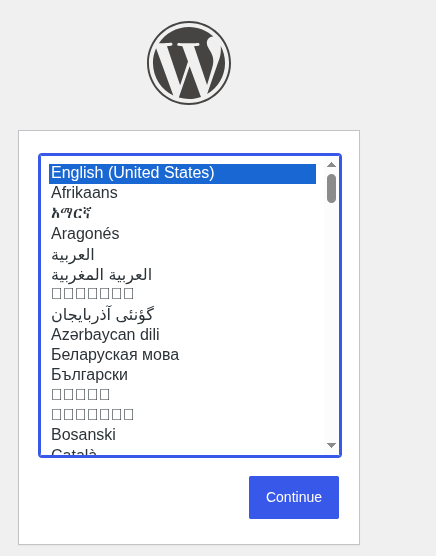Select گؤنئی آذربایجان language
Screen dimensions: 436x556
tap(182, 314)
